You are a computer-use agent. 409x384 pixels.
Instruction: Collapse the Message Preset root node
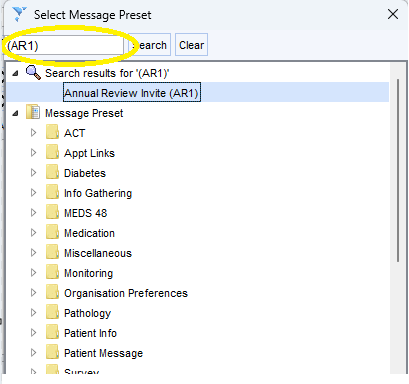click(x=15, y=114)
